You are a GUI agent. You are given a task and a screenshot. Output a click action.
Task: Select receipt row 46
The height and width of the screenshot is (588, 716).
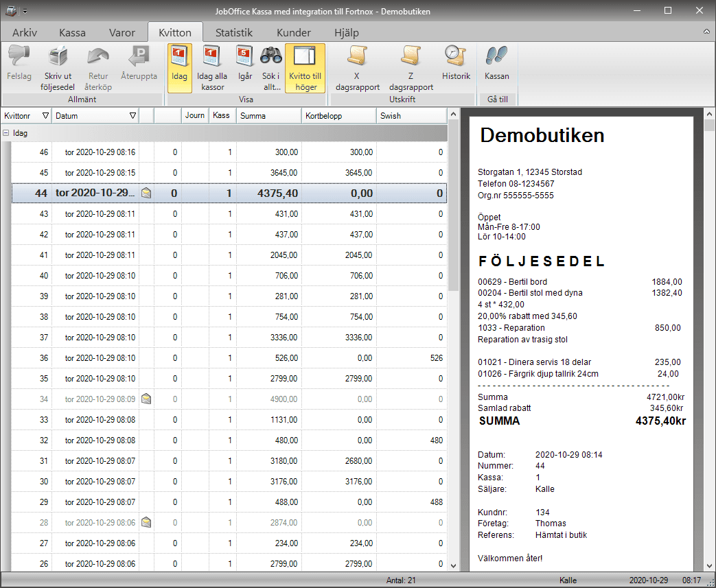(x=229, y=152)
